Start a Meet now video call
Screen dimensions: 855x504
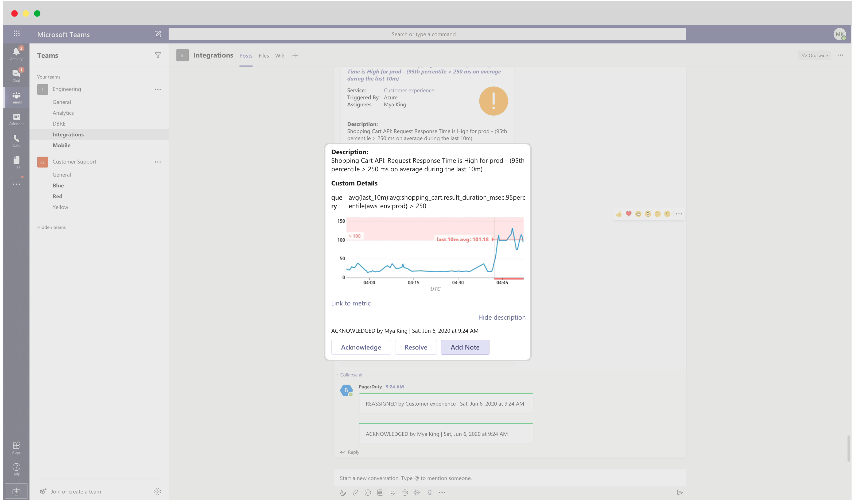pos(405,493)
